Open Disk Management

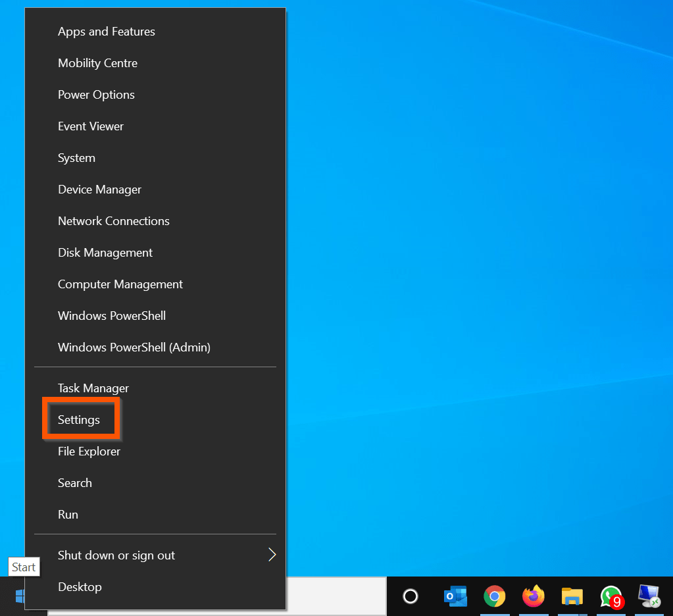pos(155,253)
